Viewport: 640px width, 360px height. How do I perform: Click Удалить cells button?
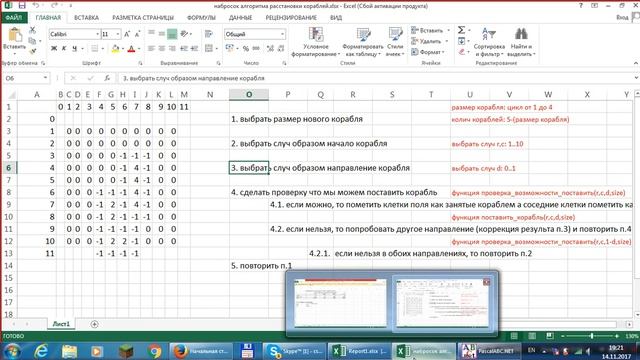click(426, 41)
